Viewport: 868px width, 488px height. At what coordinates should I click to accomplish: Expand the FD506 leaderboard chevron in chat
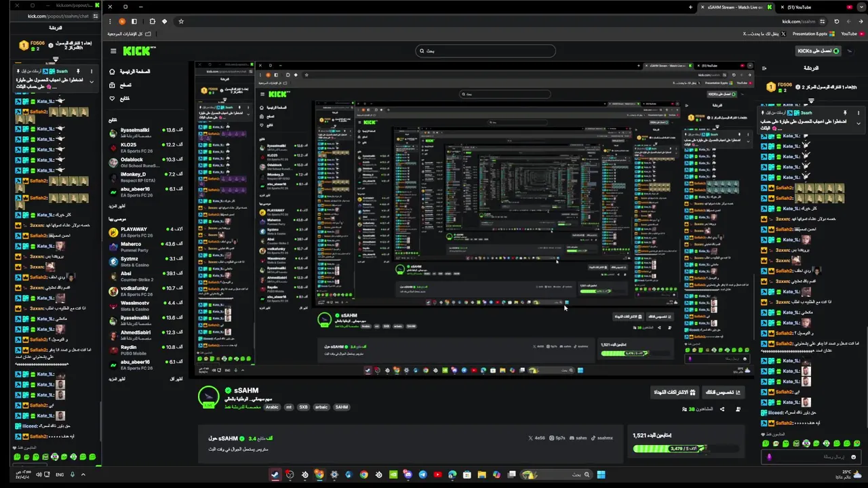pos(811,100)
